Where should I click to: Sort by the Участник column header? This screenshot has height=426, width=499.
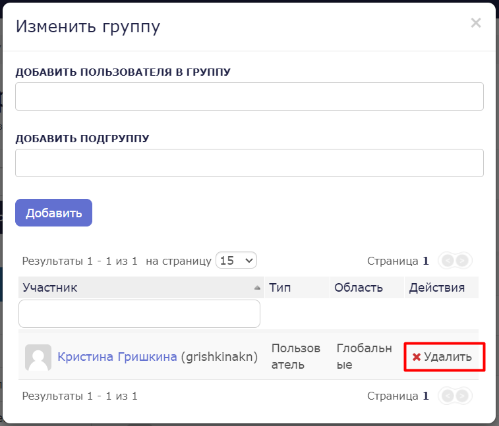[141, 287]
